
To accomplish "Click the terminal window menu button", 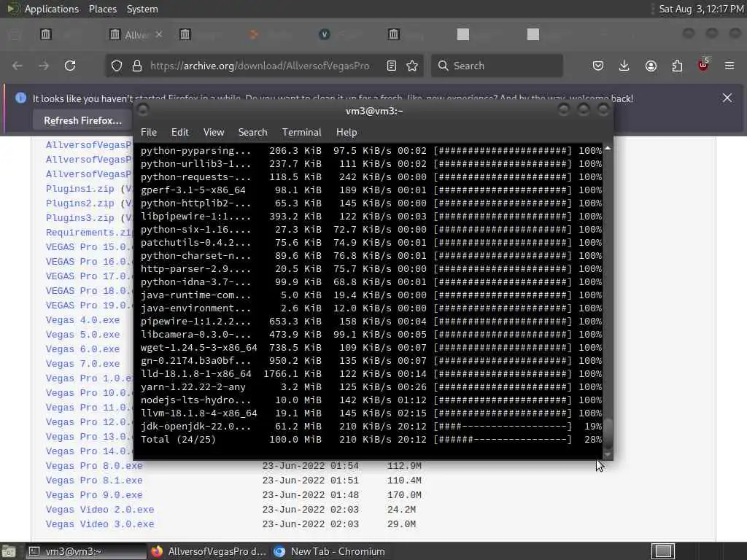I will pyautogui.click(x=143, y=111).
